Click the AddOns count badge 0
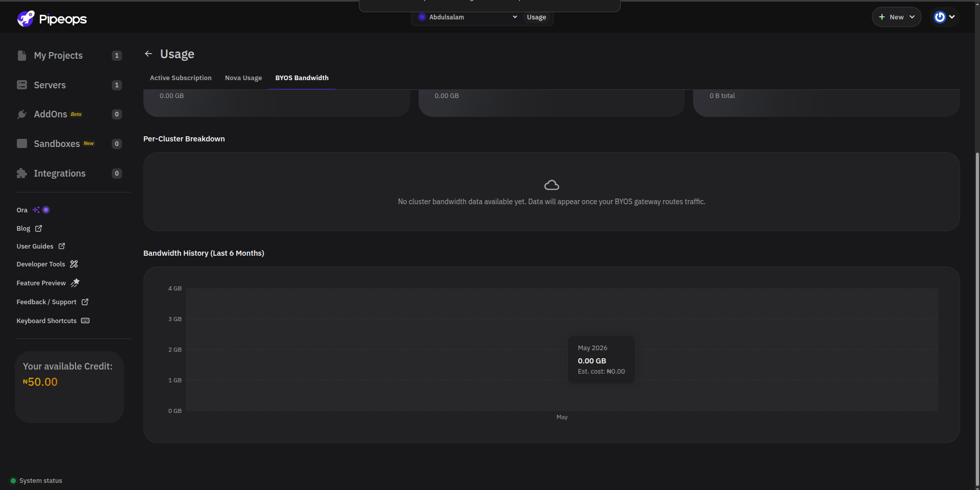The height and width of the screenshot is (490, 980). tap(117, 114)
